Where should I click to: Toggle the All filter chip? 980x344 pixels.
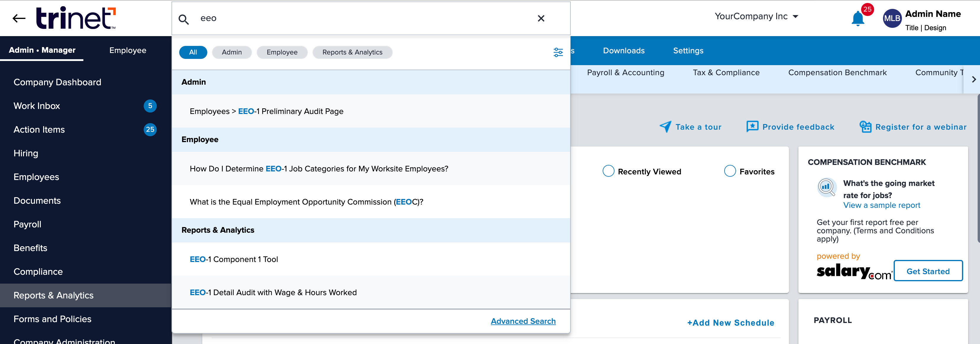pyautogui.click(x=193, y=52)
